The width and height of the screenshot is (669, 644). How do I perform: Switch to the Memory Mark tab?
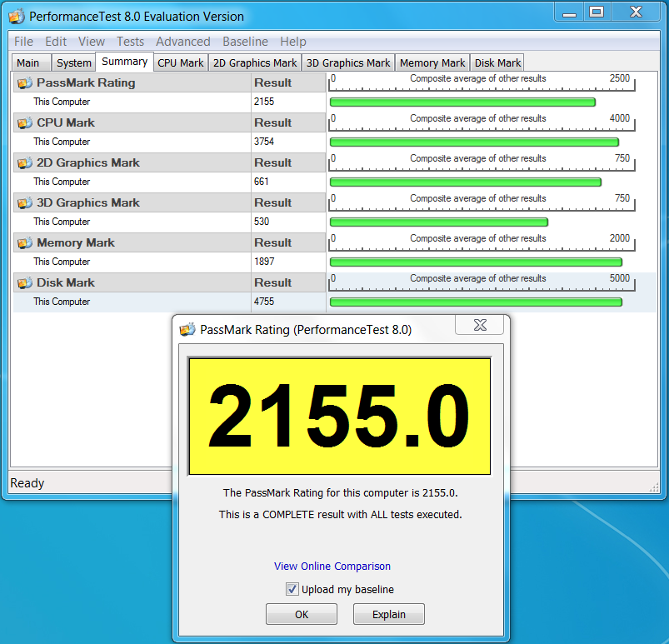pyautogui.click(x=432, y=62)
